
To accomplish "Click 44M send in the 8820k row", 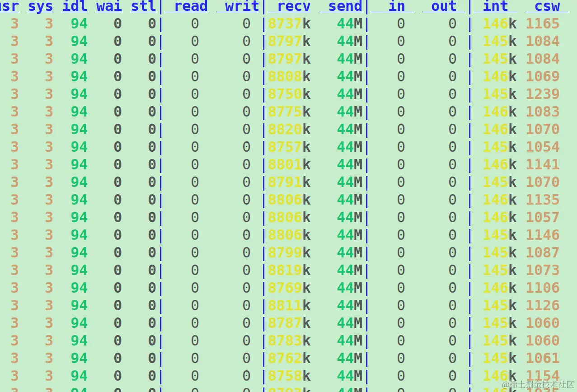I will coord(350,129).
